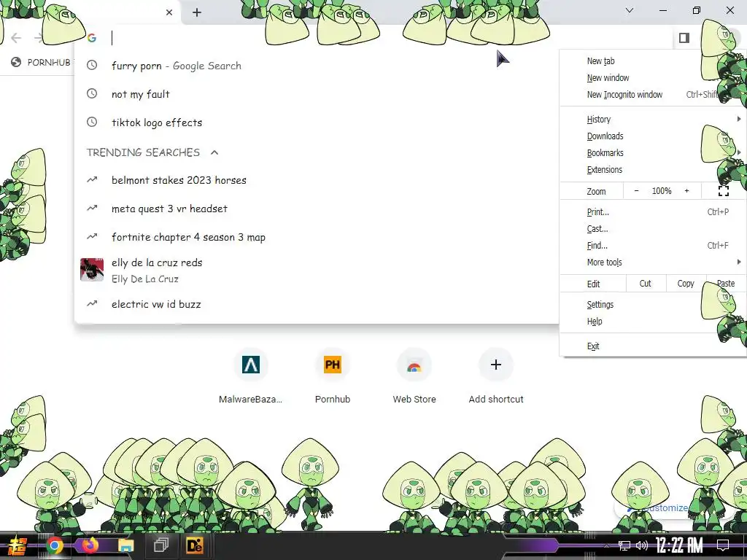Click the Cut edit button
This screenshot has width=747, height=560.
646,284
